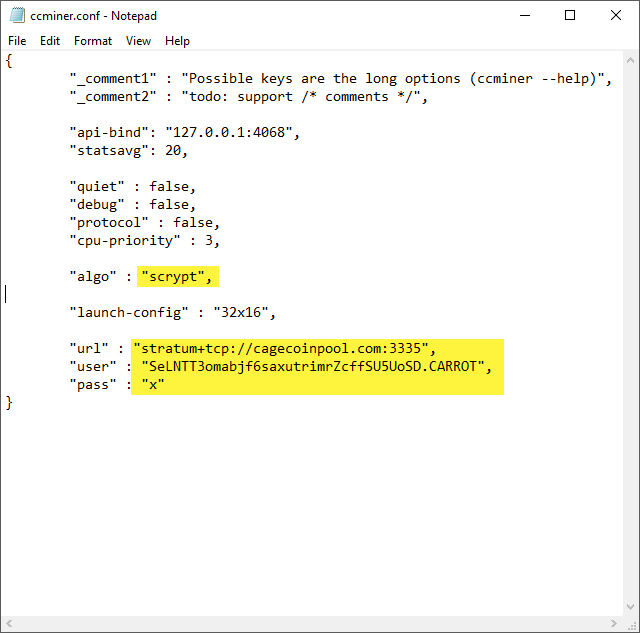This screenshot has width=640, height=633.
Task: Click the wallet address ending in .CARROT
Action: click(313, 366)
